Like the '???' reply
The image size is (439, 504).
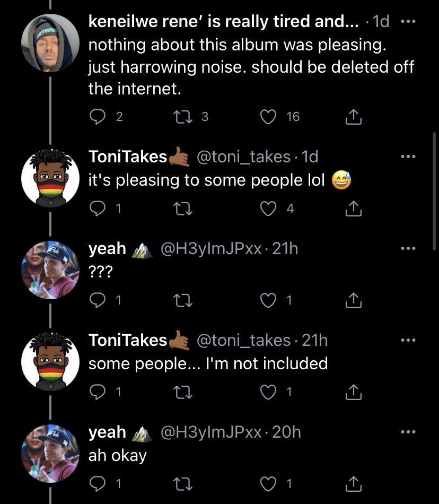point(269,301)
